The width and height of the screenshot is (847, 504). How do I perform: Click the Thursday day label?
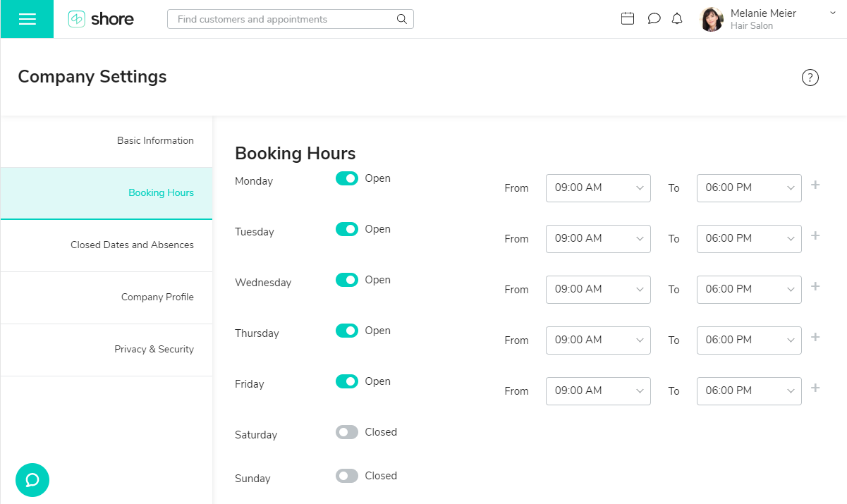click(257, 333)
